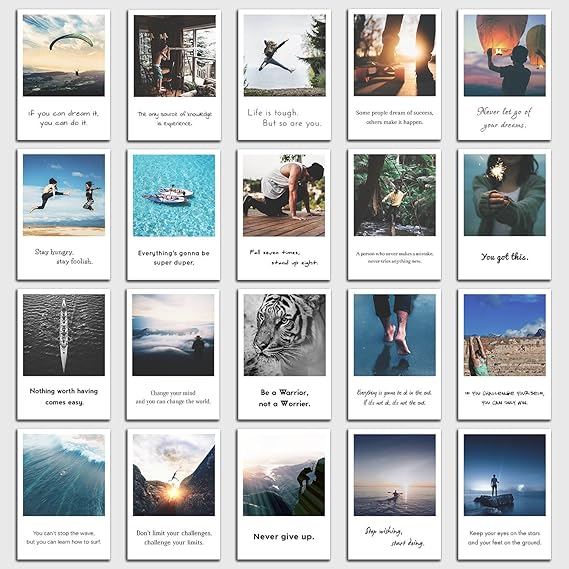Open the "Don't limit your challenges" canyon jump card
569x569 pixels.
[x=173, y=495]
